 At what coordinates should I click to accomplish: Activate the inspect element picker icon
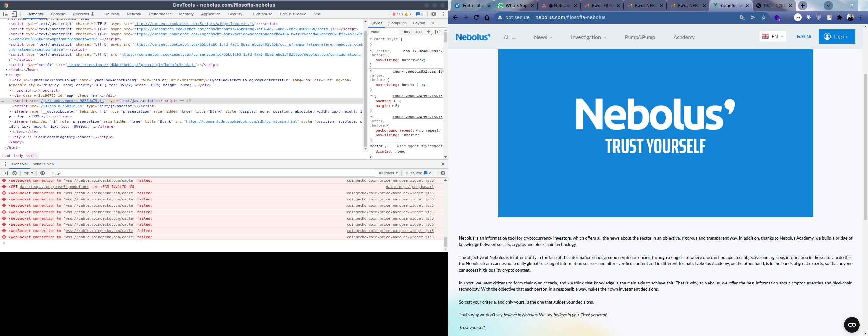[5, 14]
